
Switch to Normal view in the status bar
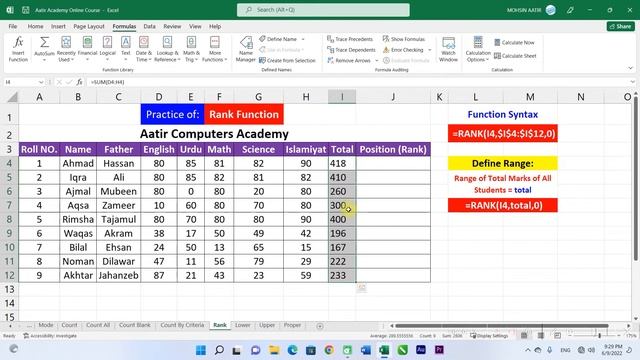coord(524,336)
